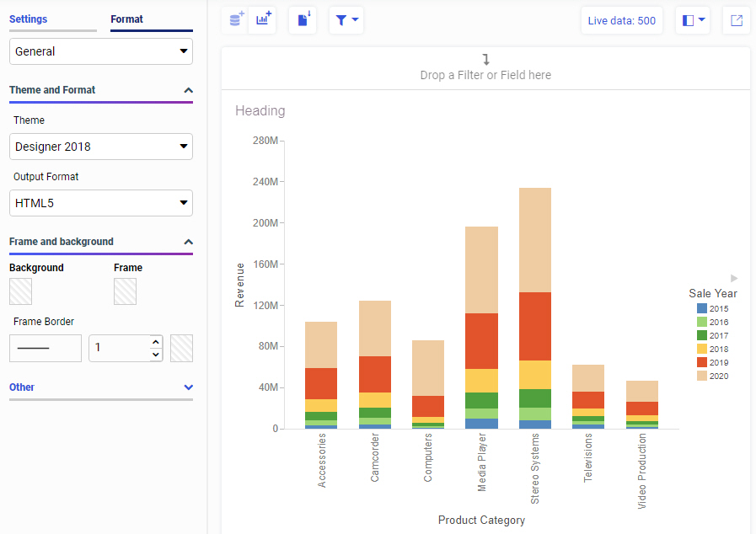756x534 pixels.
Task: Collapse the Theme and Format section
Action: coord(188,90)
